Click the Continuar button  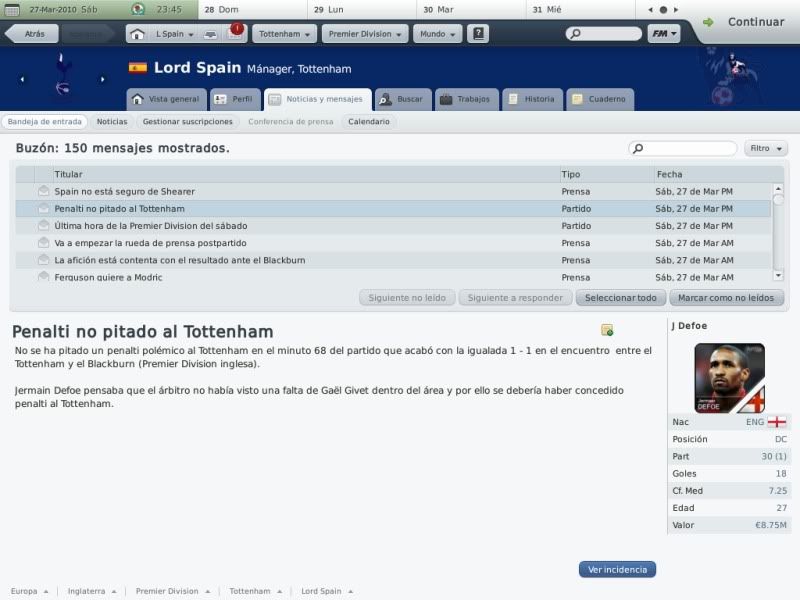tap(756, 22)
